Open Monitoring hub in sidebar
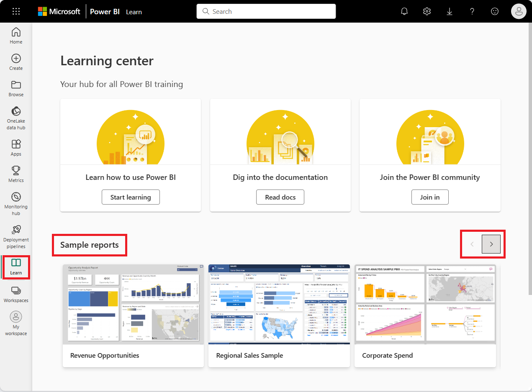 point(16,204)
